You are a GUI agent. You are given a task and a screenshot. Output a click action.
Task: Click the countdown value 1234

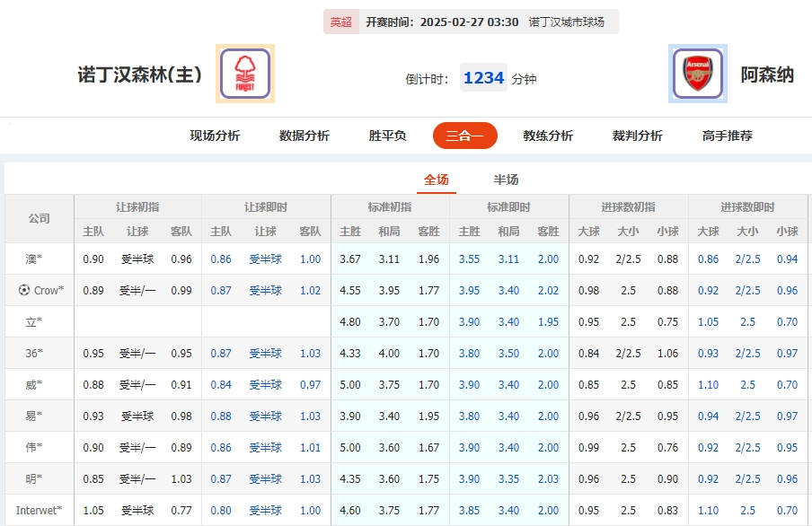[x=483, y=78]
